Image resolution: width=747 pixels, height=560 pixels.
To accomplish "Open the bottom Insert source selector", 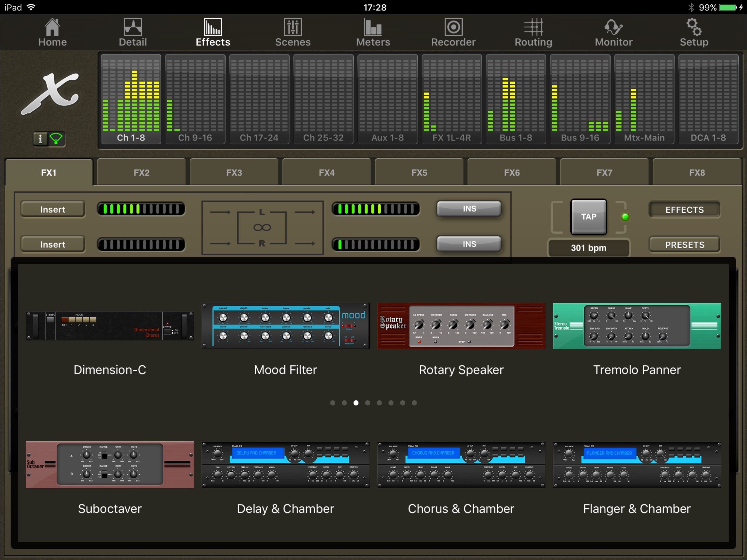I will coord(53,244).
